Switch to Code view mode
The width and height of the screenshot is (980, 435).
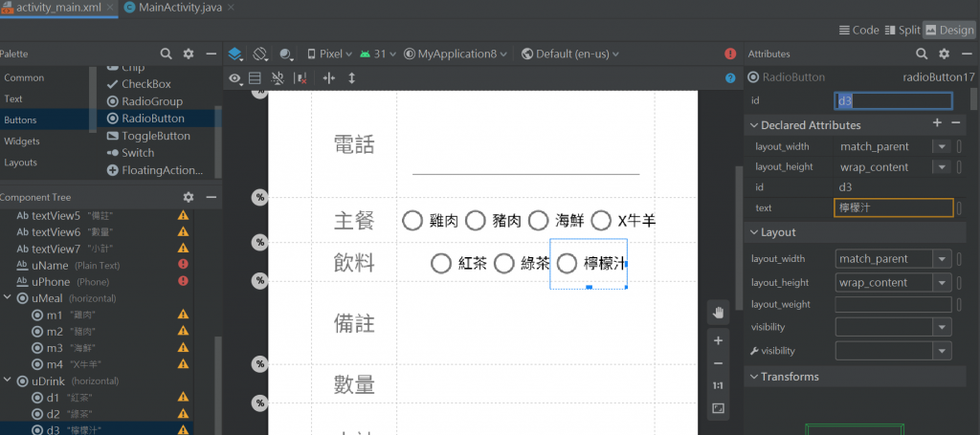pyautogui.click(x=858, y=30)
